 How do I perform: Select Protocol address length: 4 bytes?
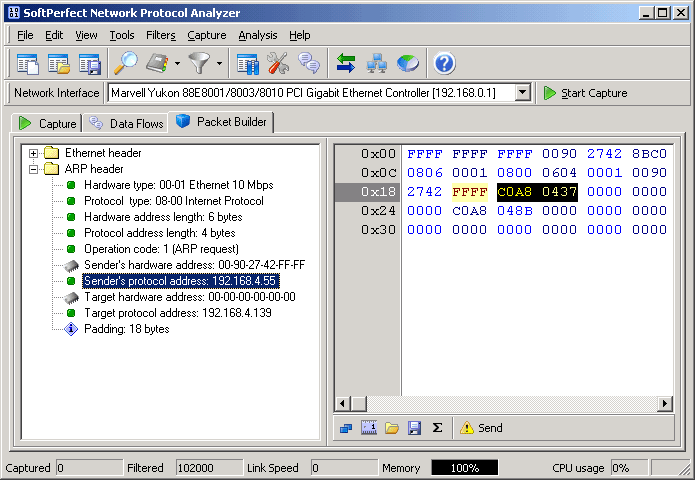tap(160, 233)
